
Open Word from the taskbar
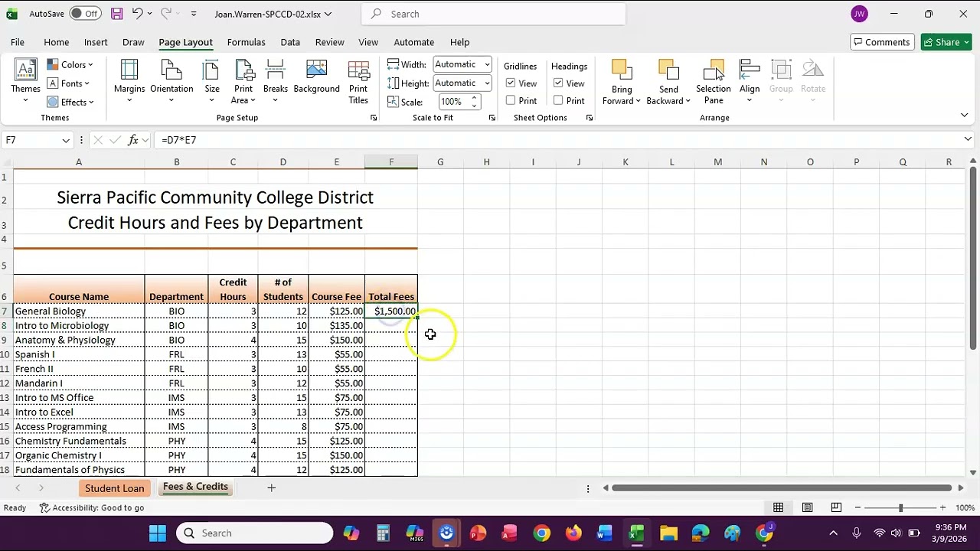tap(605, 533)
